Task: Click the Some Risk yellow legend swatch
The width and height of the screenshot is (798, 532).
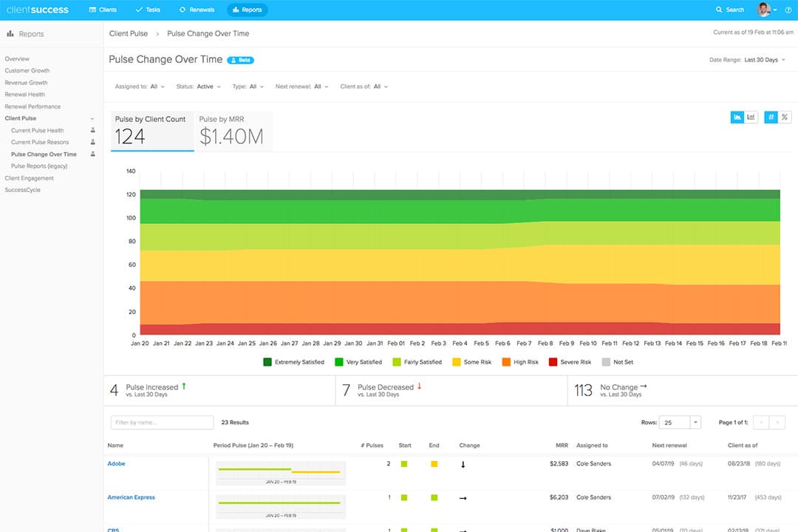Action: coord(457,362)
